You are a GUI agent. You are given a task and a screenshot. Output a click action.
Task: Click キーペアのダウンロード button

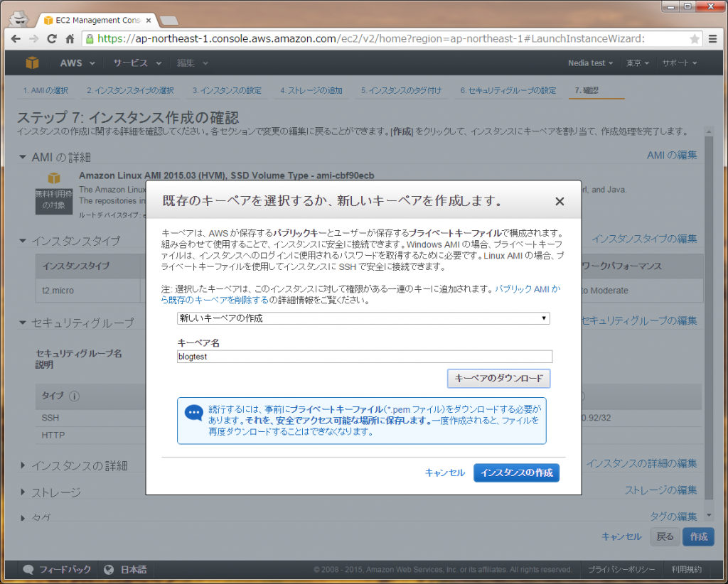coord(498,379)
